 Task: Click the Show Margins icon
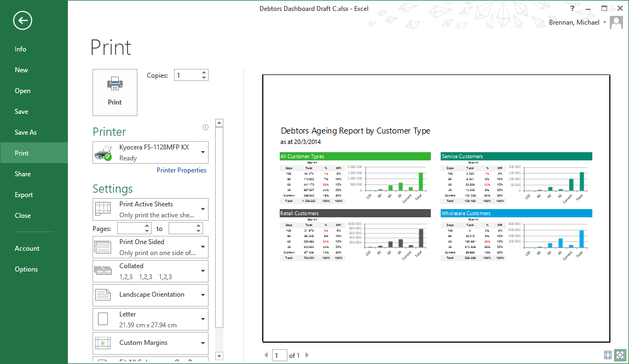(x=608, y=355)
